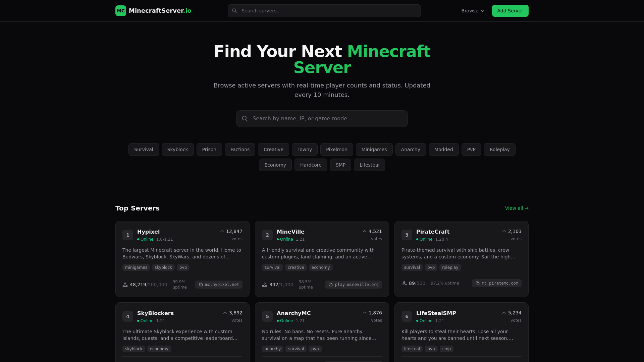Screen dimensions: 644x362
Task: Click economy tag on SkyBlockers card
Action: (x=159, y=349)
